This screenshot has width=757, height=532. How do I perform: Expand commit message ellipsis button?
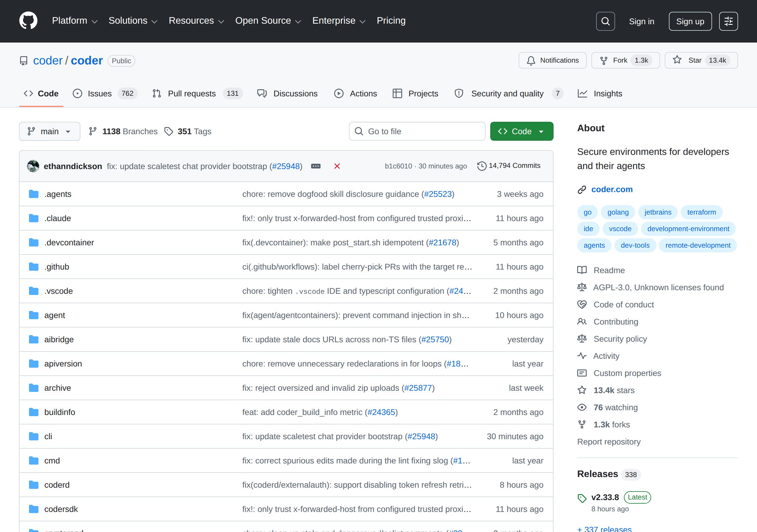pos(316,166)
